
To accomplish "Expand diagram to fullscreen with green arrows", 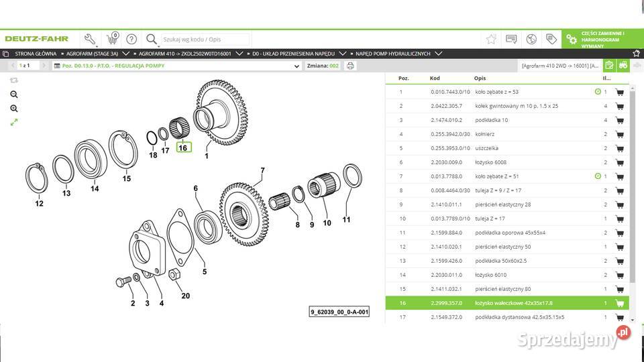I will [x=14, y=122].
